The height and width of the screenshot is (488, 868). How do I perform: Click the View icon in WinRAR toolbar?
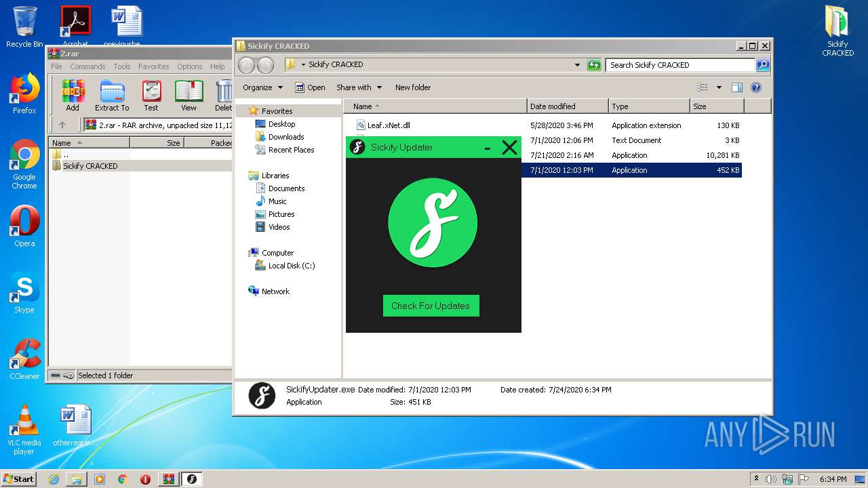pyautogui.click(x=189, y=95)
